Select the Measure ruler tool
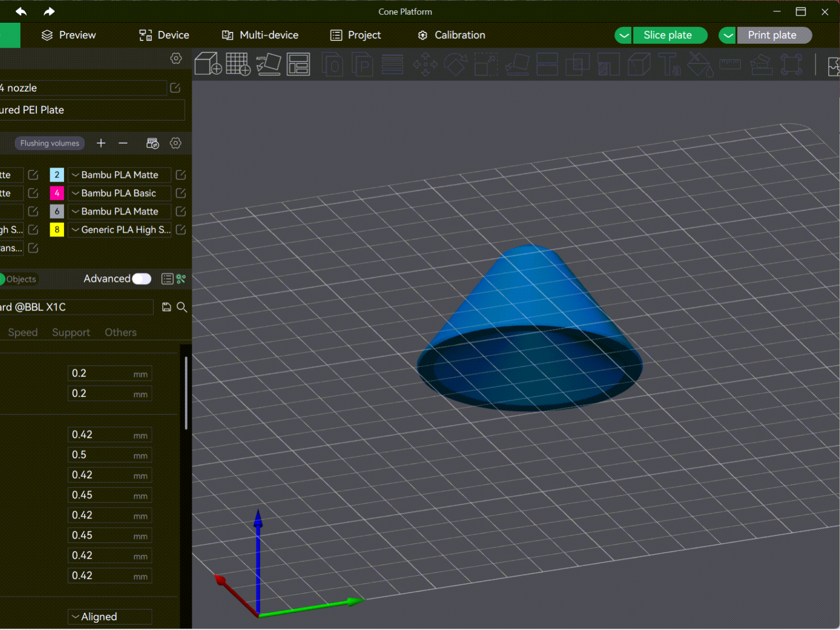Image resolution: width=840 pixels, height=630 pixels. point(730,64)
